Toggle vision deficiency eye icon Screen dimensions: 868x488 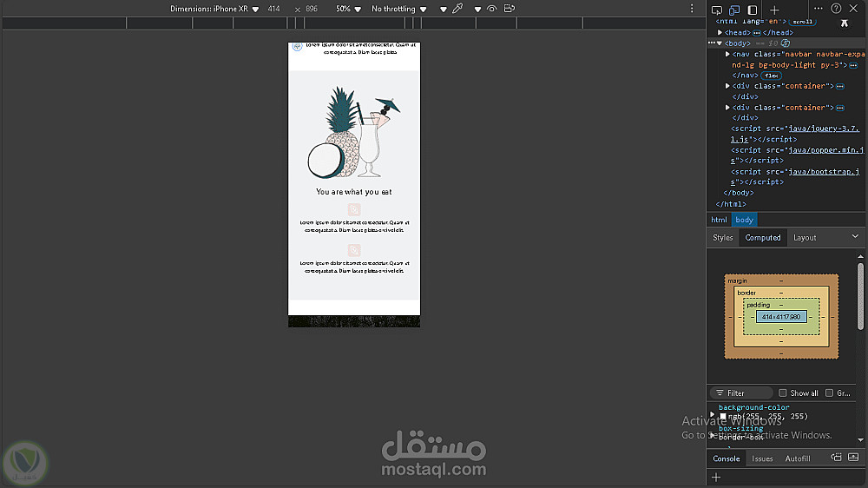(491, 9)
